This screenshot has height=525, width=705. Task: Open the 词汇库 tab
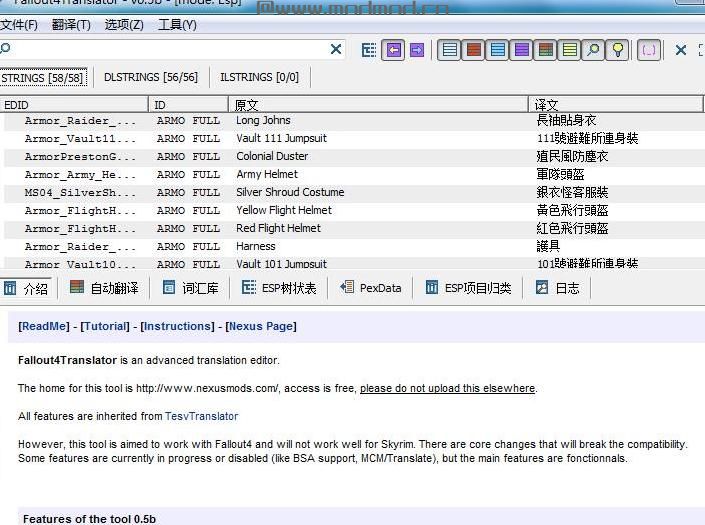click(191, 288)
